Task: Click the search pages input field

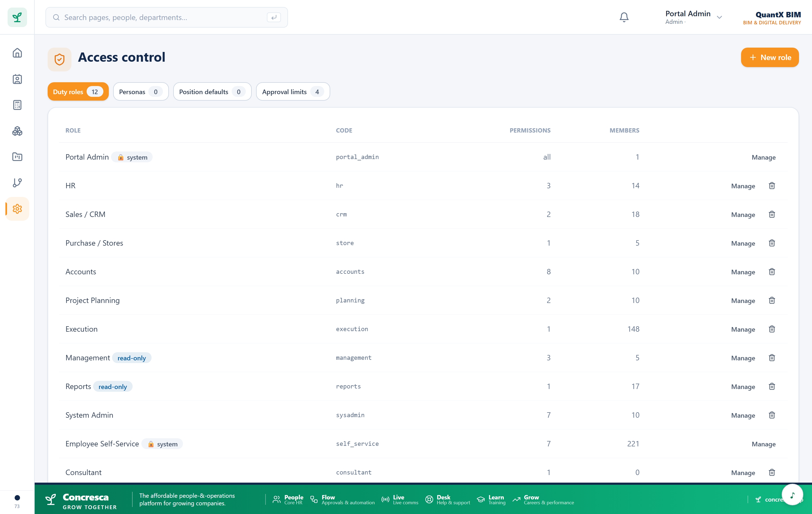Action: (x=166, y=17)
